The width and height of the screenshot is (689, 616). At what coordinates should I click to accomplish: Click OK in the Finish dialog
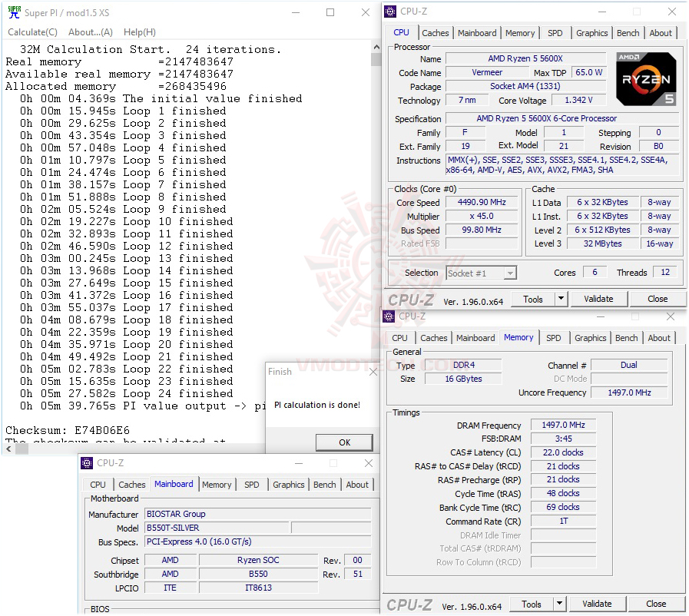click(344, 442)
